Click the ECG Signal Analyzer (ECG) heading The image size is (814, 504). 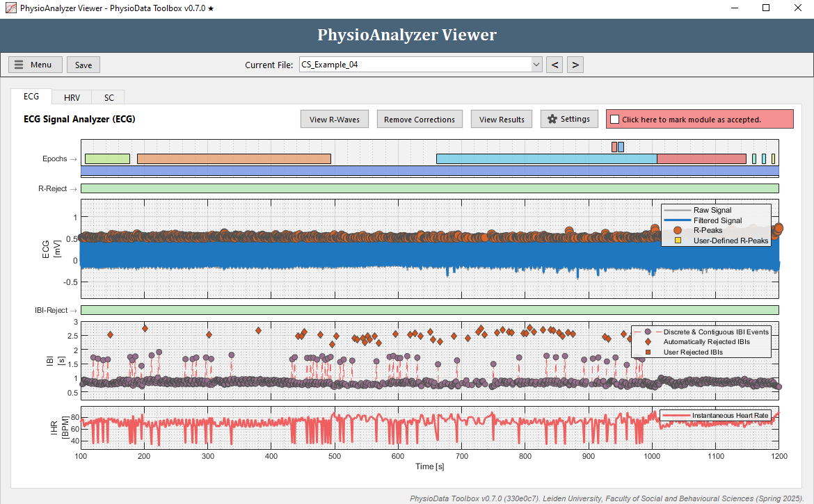tap(79, 120)
